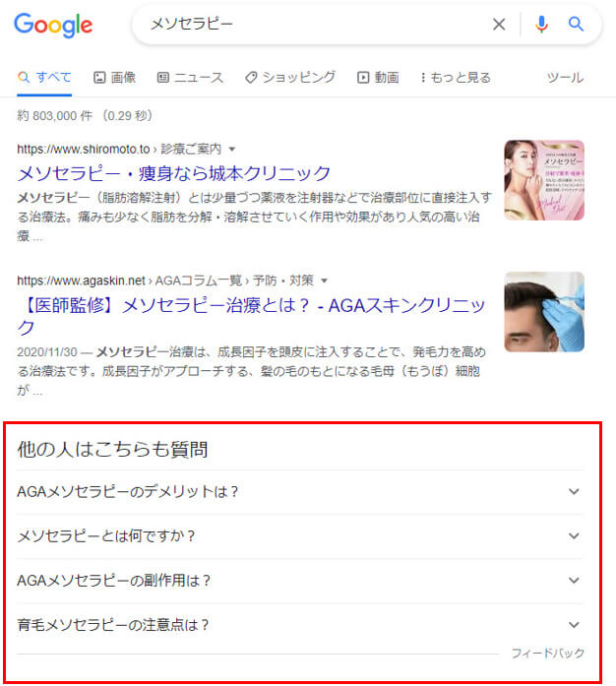Switch to the ショッピング tab
616x686 pixels.
coord(290,78)
